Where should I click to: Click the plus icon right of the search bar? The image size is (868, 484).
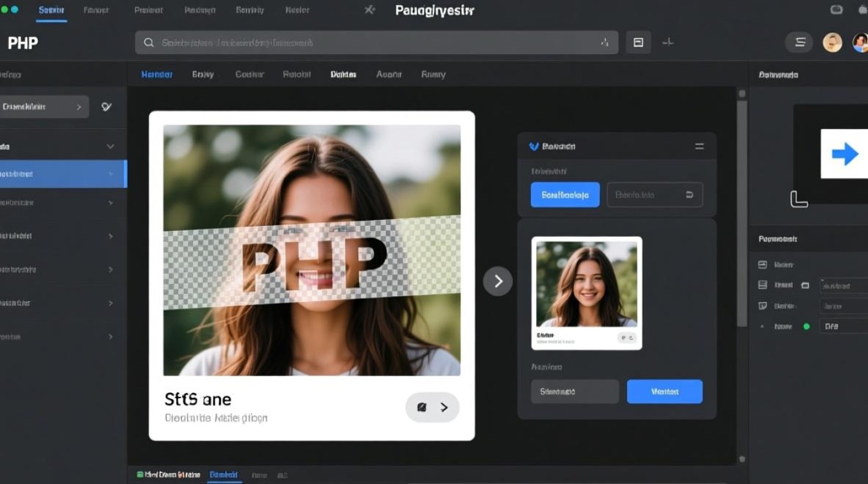point(668,43)
